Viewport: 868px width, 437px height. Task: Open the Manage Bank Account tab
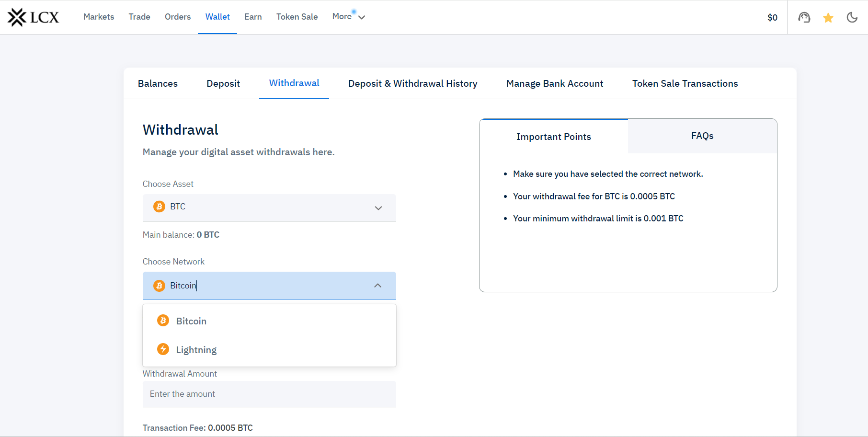554,84
